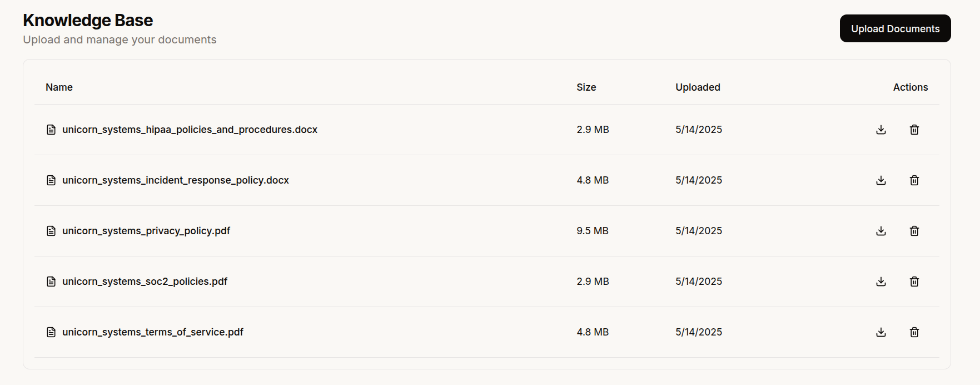The height and width of the screenshot is (385, 980).
Task: Download the terms of service PDF
Action: [x=881, y=332]
